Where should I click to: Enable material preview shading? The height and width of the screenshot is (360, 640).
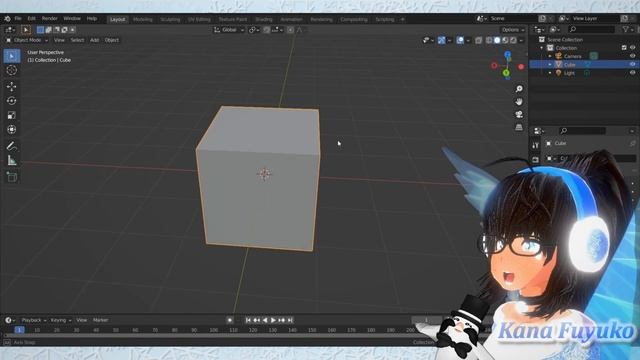505,40
